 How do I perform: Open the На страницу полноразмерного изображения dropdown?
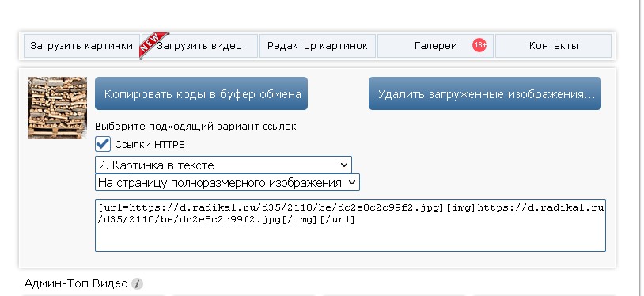[x=227, y=182]
